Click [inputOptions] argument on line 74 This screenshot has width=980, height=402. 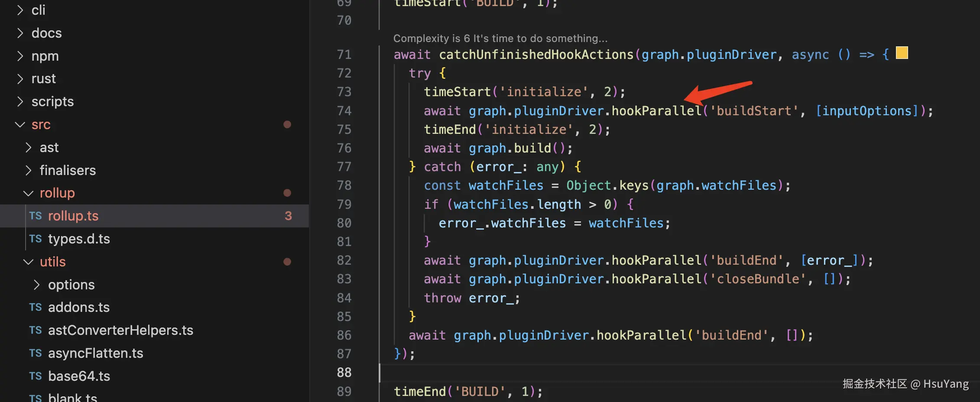coord(867,111)
